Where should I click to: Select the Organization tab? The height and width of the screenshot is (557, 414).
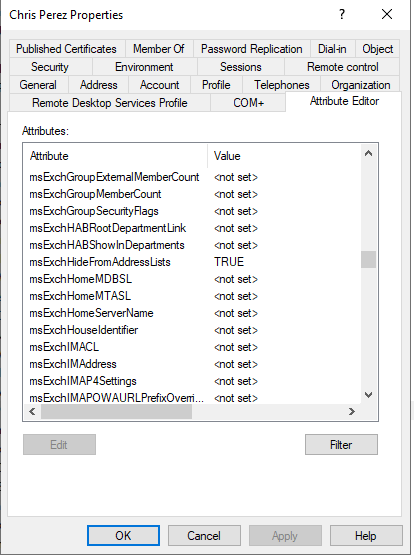[361, 85]
